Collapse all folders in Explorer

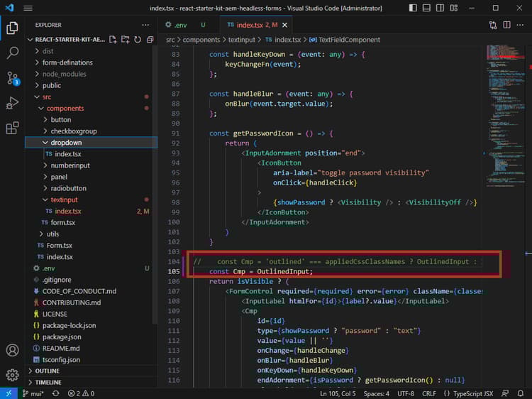148,40
